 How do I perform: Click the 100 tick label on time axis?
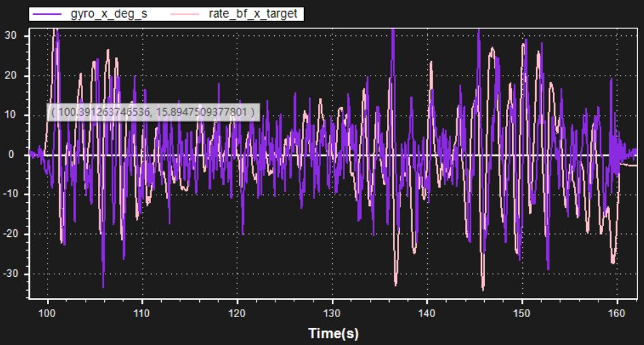[x=48, y=314]
